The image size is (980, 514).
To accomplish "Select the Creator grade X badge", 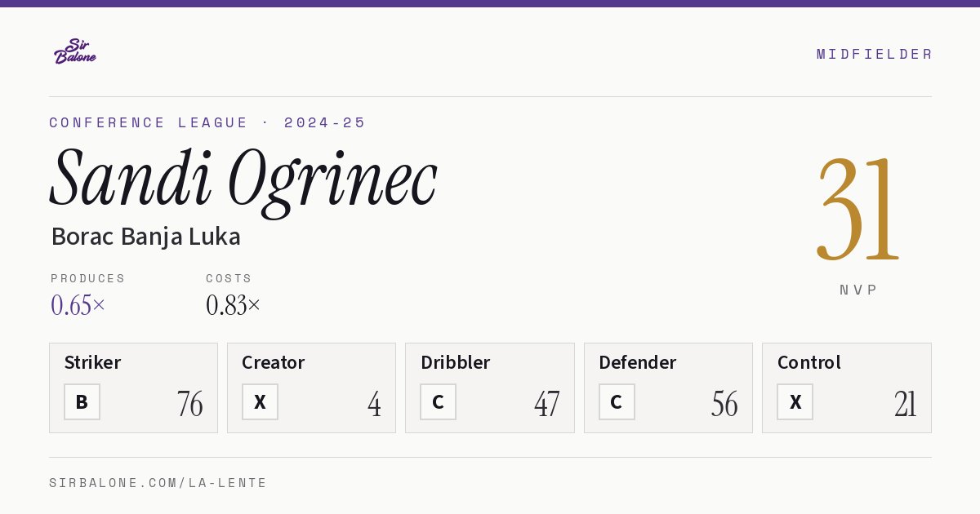I will (260, 402).
